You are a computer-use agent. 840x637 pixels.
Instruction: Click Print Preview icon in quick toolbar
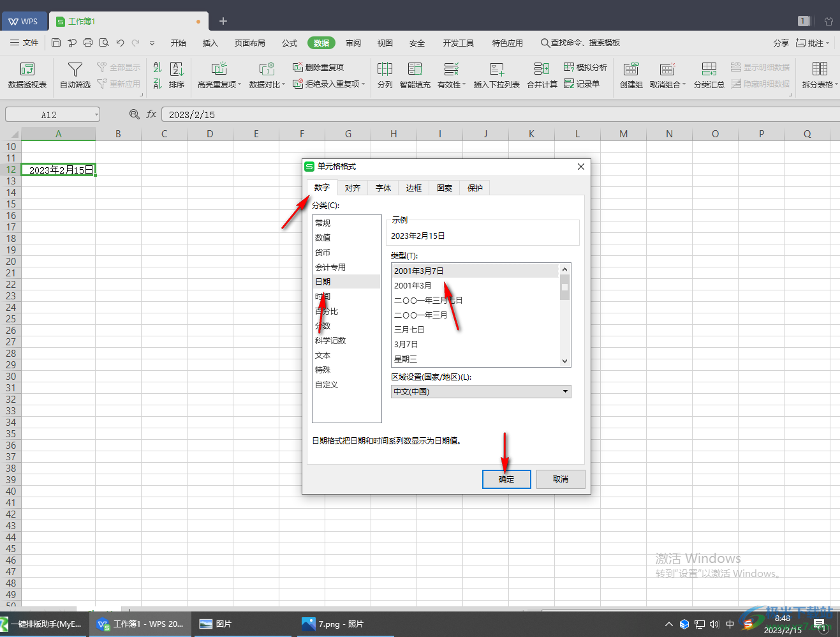(104, 43)
